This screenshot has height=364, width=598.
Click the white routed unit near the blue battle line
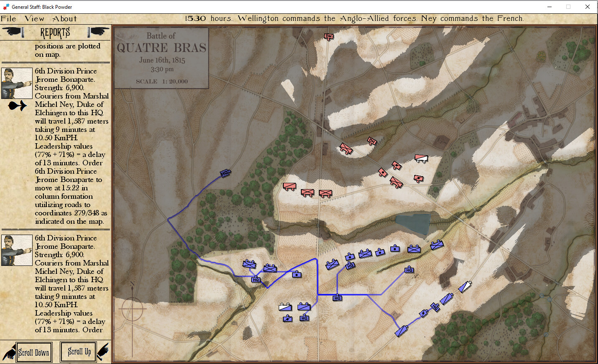[x=284, y=307]
